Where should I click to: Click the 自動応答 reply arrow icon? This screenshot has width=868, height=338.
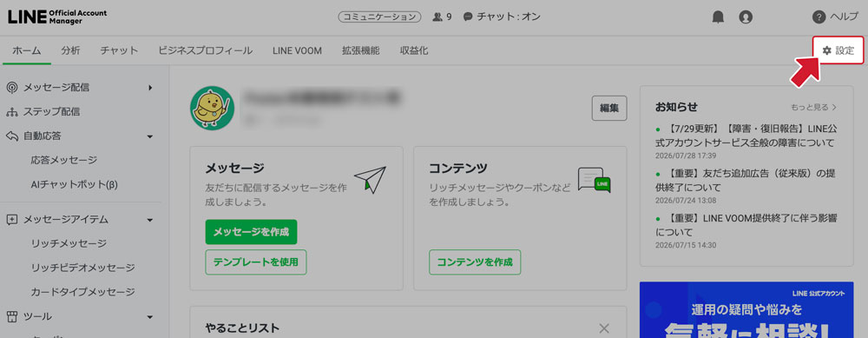tap(11, 136)
